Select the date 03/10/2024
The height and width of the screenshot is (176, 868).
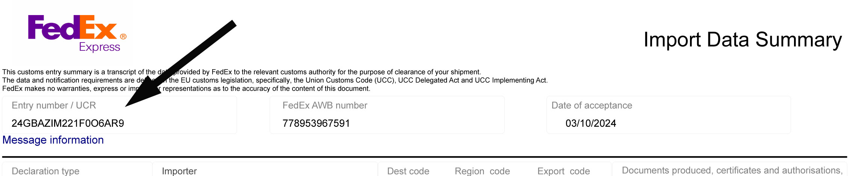591,123
